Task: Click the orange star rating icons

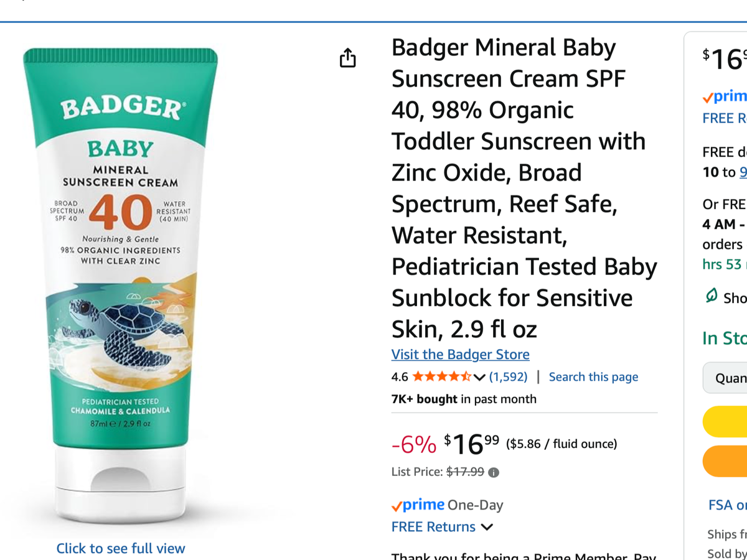Action: pyautogui.click(x=441, y=376)
